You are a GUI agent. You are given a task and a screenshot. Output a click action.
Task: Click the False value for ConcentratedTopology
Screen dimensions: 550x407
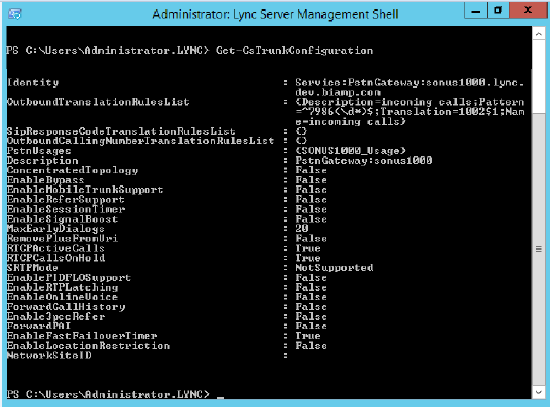[x=311, y=170]
